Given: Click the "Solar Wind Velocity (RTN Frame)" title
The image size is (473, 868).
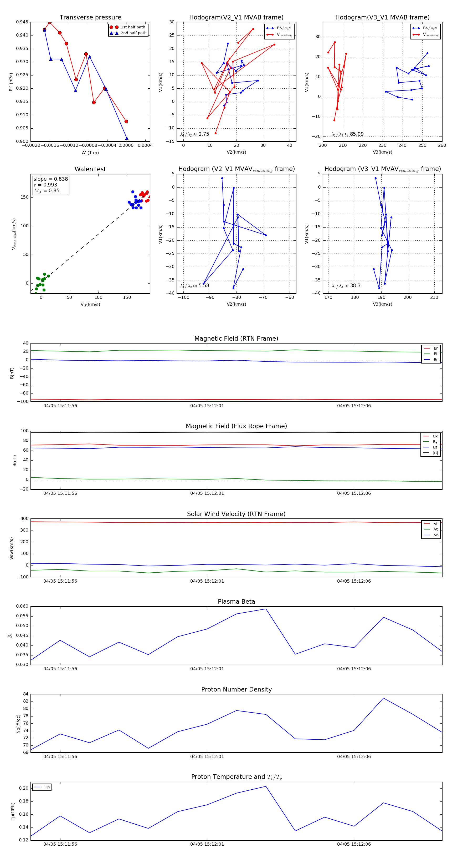Looking at the screenshot, I should click(236, 514).
